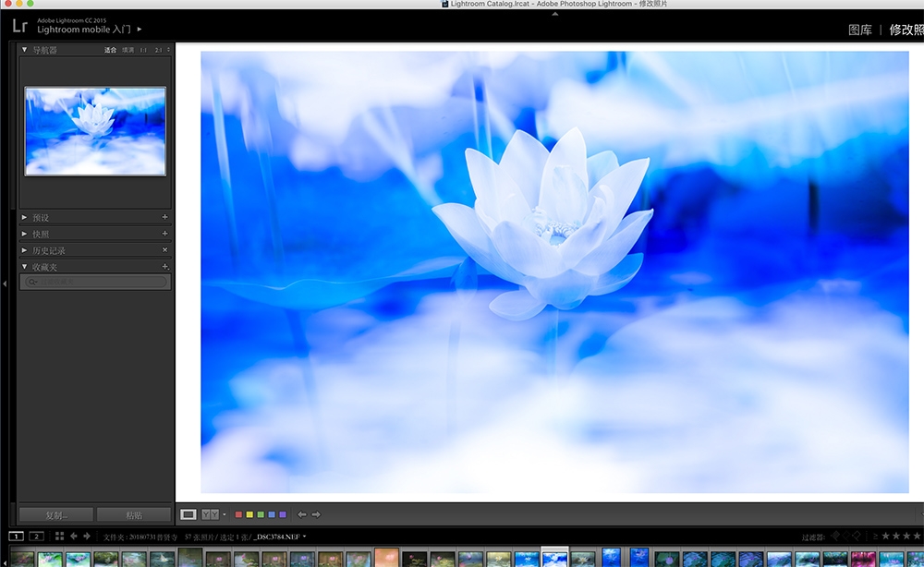924x567 pixels.
Task: Click the 复制 copy settings button
Action: 56,514
